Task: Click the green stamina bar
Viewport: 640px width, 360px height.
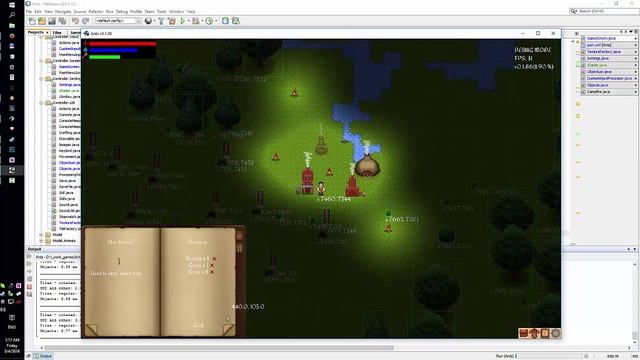Action: 104,57
